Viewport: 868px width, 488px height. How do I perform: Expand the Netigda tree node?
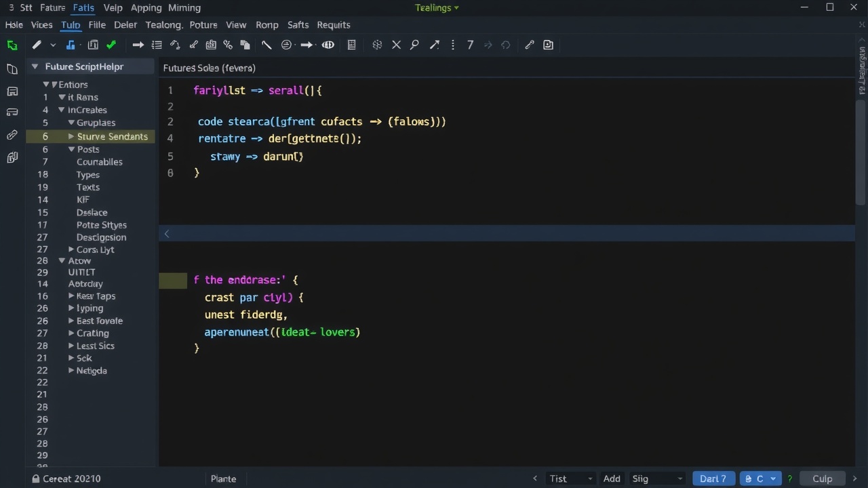pyautogui.click(x=71, y=371)
